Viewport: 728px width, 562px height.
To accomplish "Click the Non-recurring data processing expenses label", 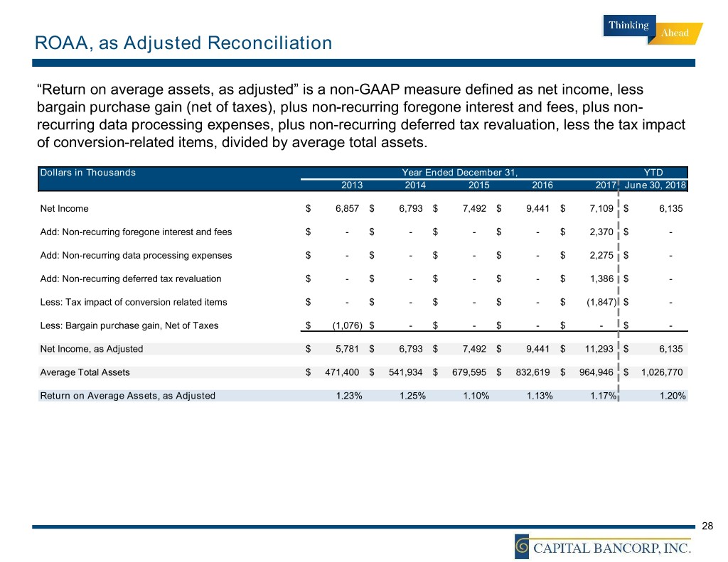I will coord(136,255).
